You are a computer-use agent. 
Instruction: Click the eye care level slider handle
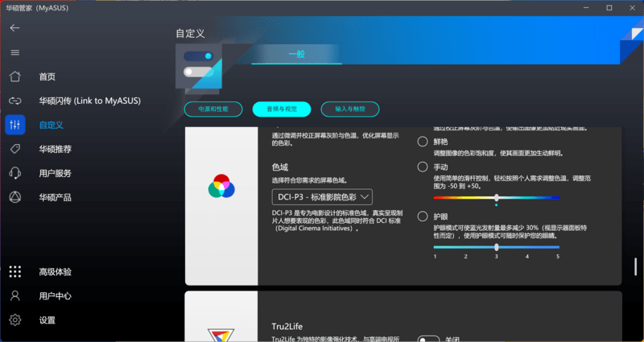(x=497, y=247)
